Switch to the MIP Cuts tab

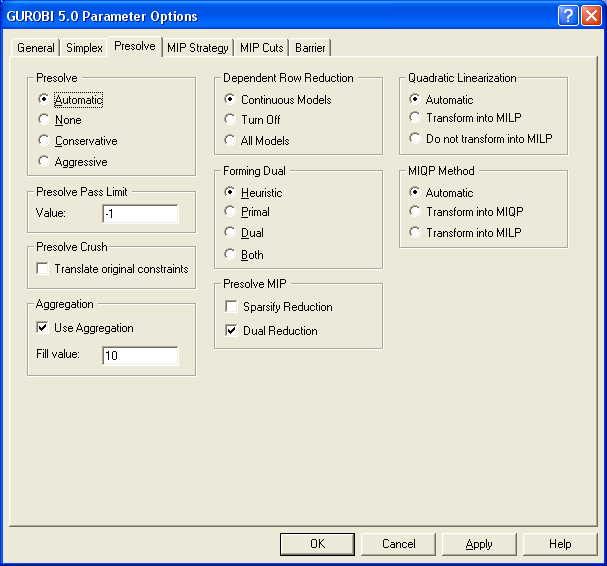point(262,48)
